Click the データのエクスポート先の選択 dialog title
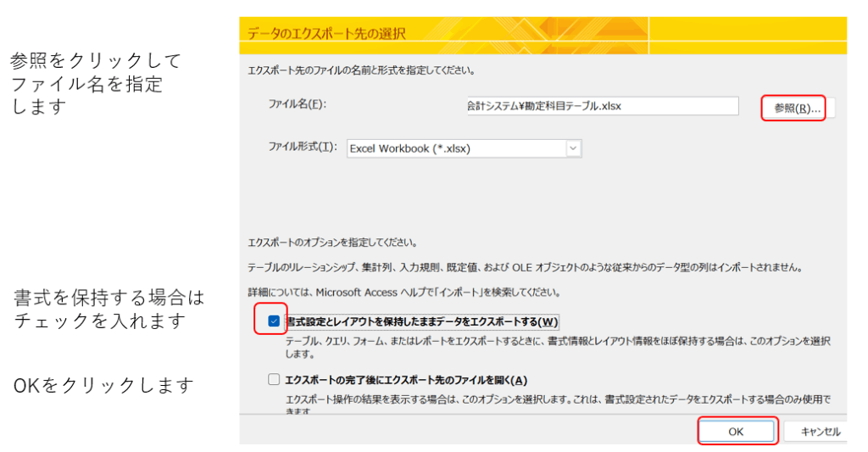This screenshot has width=868, height=452. (326, 34)
